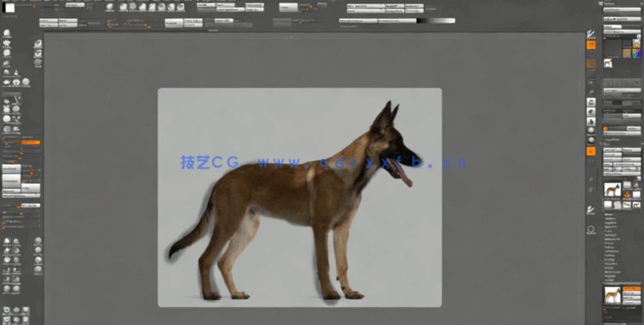
Task: Select the rainbow-colored texture thumbnail
Action: tap(636, 53)
